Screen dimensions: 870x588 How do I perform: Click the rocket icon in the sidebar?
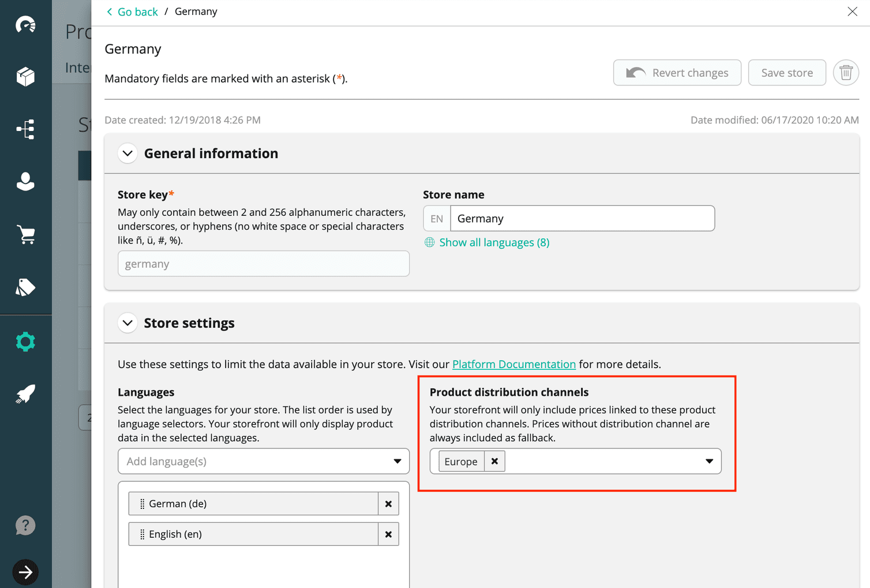click(x=25, y=394)
